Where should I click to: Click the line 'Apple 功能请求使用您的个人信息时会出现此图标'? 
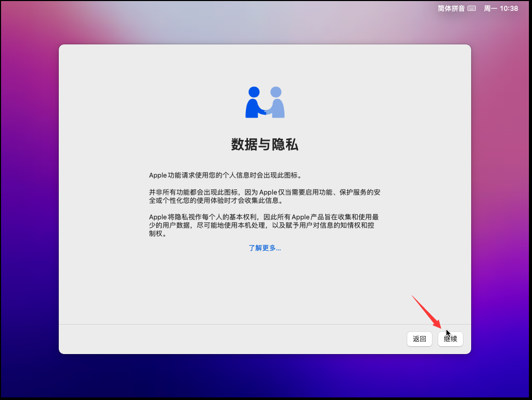click(x=225, y=175)
